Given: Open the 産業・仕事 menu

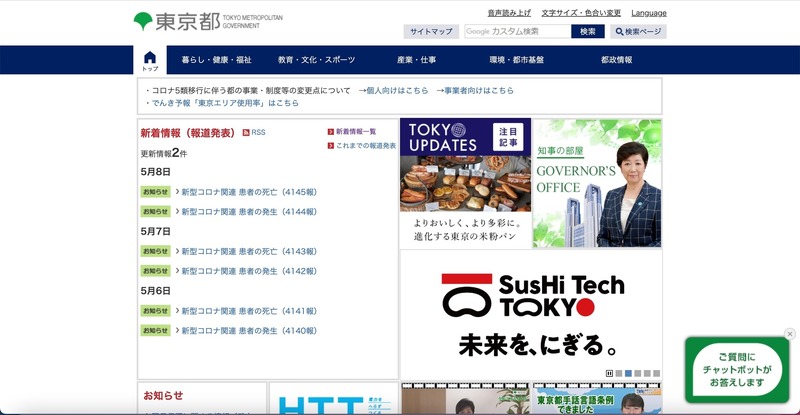Looking at the screenshot, I should point(416,60).
